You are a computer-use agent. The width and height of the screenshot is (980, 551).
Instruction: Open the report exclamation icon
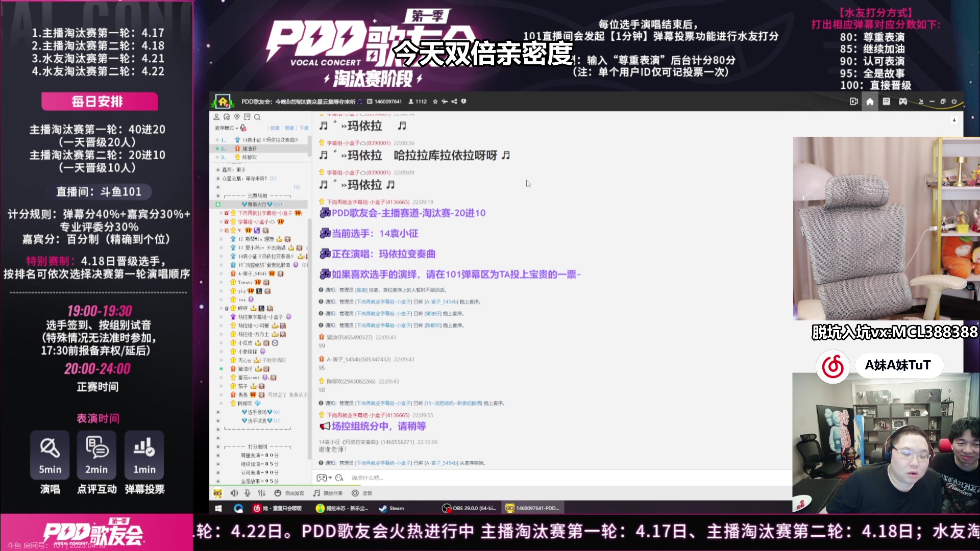pyautogui.click(x=463, y=102)
